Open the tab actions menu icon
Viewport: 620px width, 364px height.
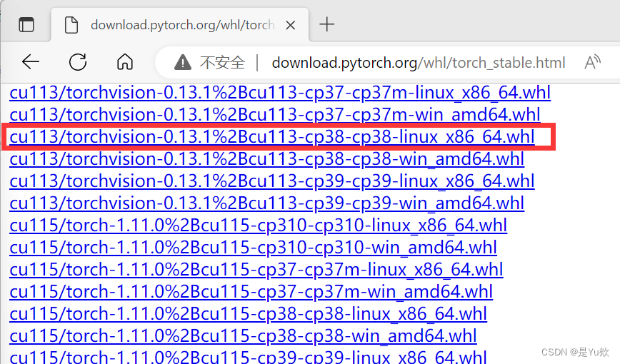[26, 25]
